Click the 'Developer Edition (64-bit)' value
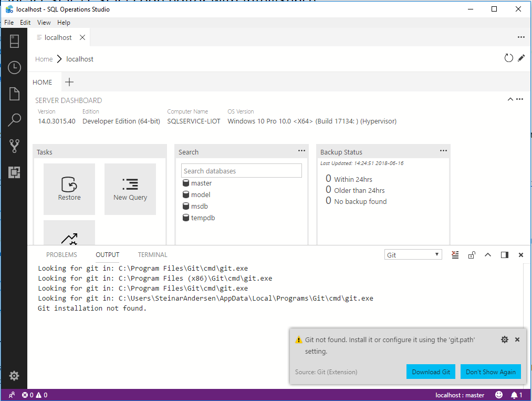The height and width of the screenshot is (401, 532). click(121, 121)
